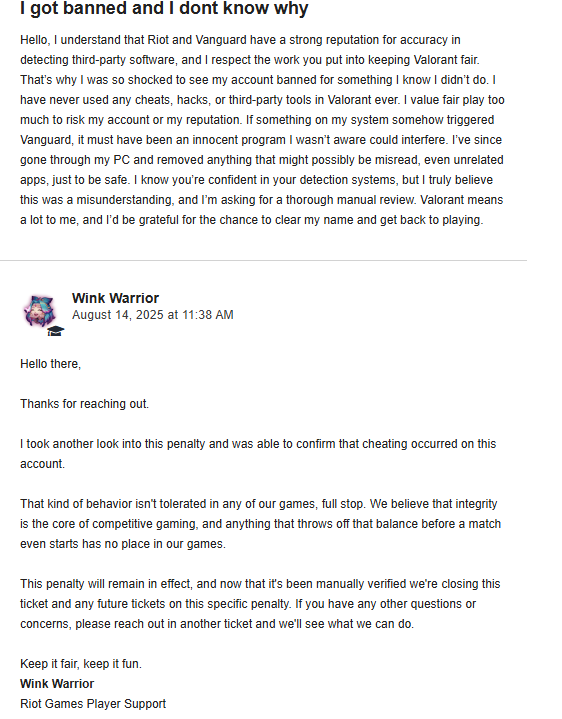Click the sentence confirming cheating occurred
The height and width of the screenshot is (719, 562).
pyautogui.click(x=258, y=454)
